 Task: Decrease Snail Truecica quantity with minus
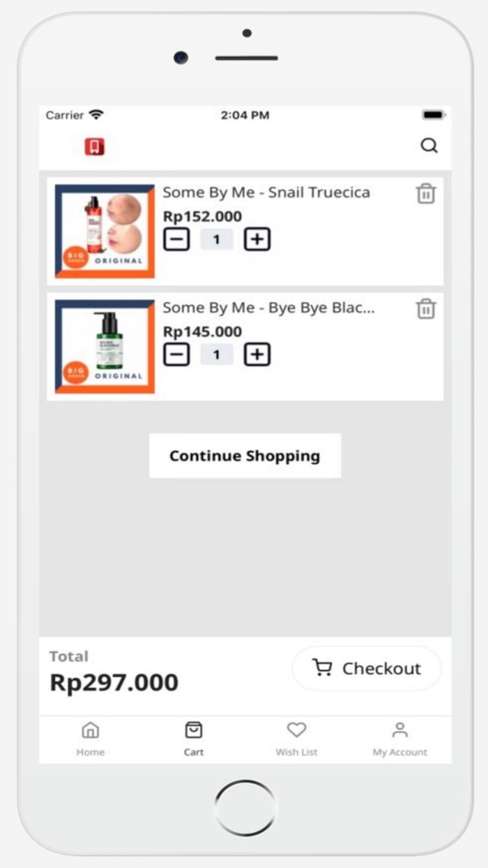click(x=176, y=240)
